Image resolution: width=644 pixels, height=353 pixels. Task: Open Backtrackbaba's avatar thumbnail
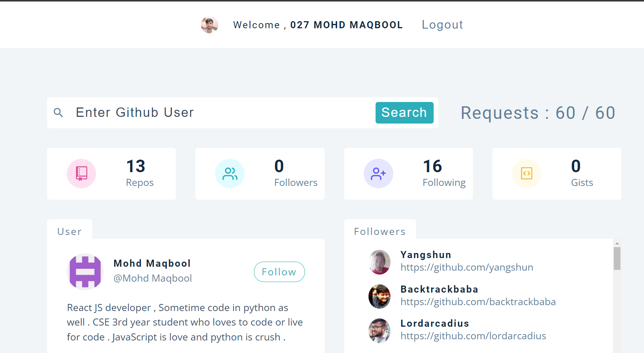click(x=379, y=297)
